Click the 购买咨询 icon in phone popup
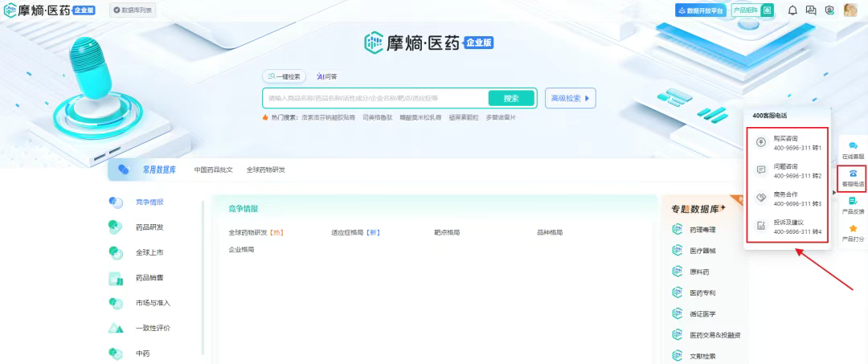Image resolution: width=868 pixels, height=364 pixels. click(x=761, y=143)
